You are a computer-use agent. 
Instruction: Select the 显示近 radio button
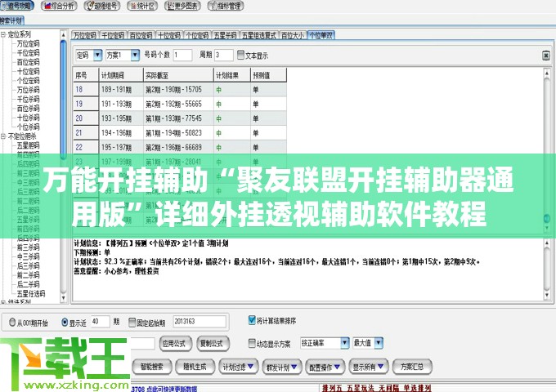point(65,322)
